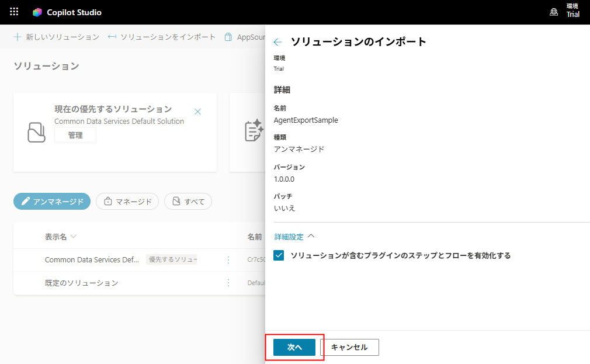Open more options for Common Data Services row
This screenshot has height=364, width=590.
(228, 260)
